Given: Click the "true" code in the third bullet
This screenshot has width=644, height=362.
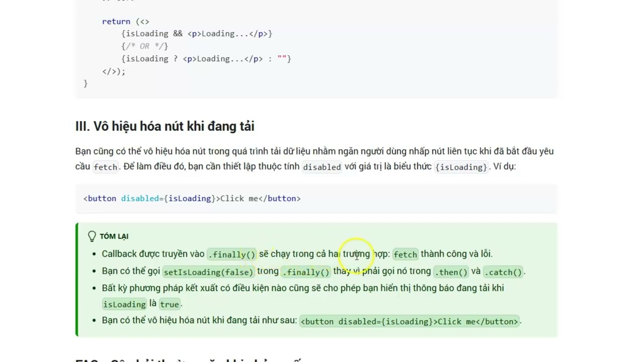Looking at the screenshot, I should pyautogui.click(x=170, y=304).
